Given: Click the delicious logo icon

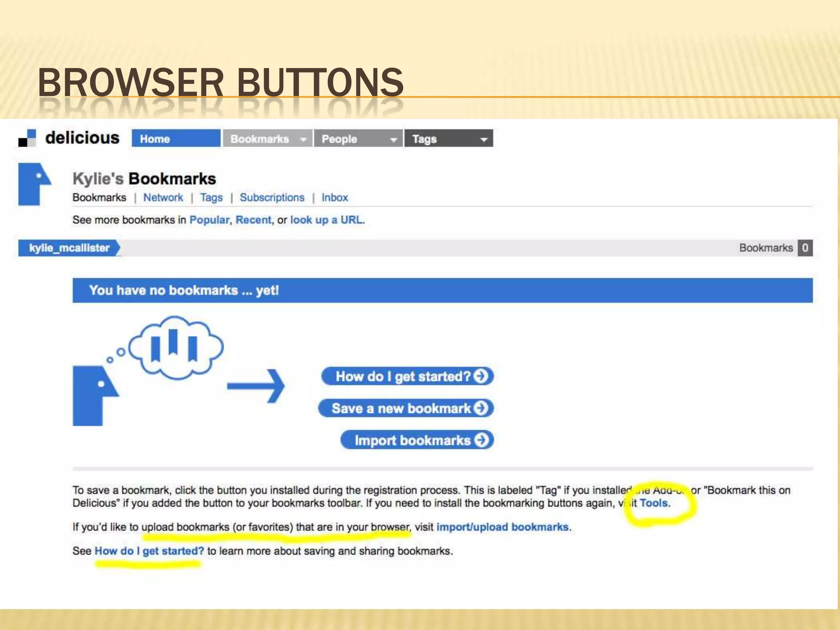Looking at the screenshot, I should tap(27, 138).
